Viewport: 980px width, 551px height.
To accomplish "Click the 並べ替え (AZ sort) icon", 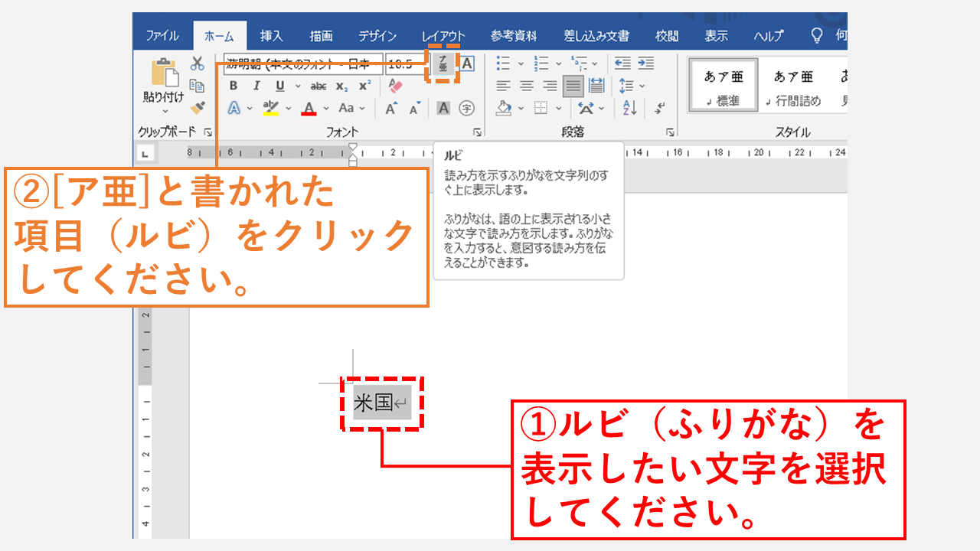I will pyautogui.click(x=629, y=108).
